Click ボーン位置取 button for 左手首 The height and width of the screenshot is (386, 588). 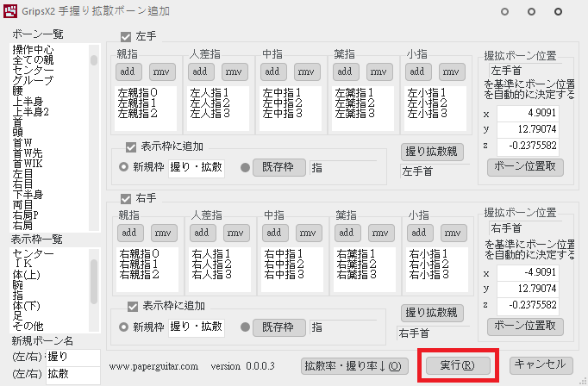click(525, 167)
